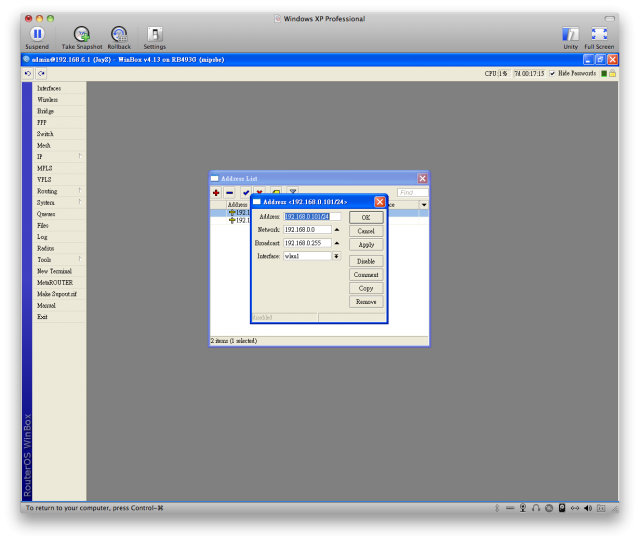Click the WinBox redo arrow icon
This screenshot has height=542, width=640.
pyautogui.click(x=41, y=73)
